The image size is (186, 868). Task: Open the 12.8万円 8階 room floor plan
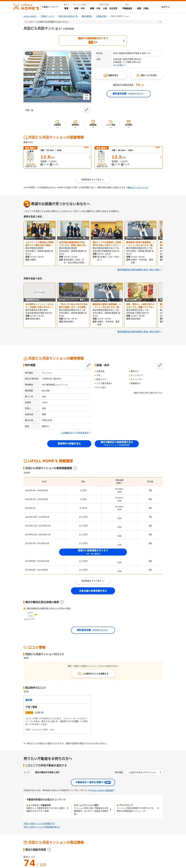click(30, 157)
